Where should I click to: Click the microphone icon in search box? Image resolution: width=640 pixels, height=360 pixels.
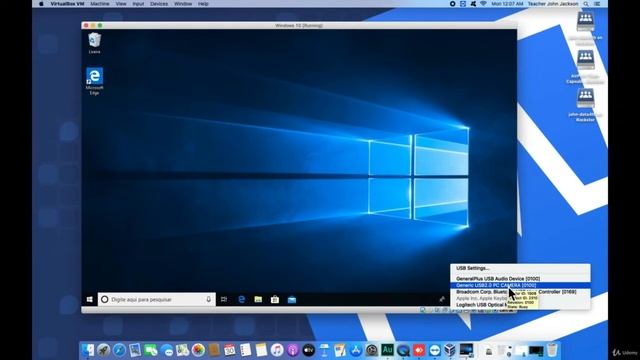click(x=209, y=300)
